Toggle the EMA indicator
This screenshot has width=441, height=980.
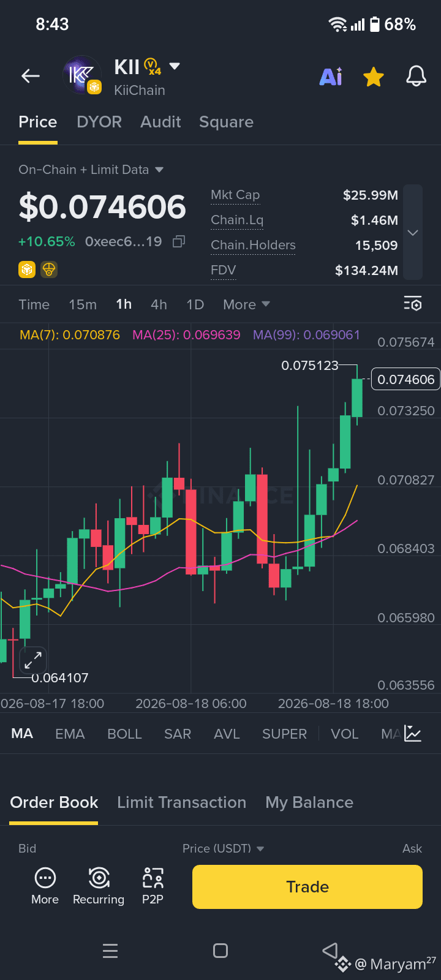[x=70, y=734]
